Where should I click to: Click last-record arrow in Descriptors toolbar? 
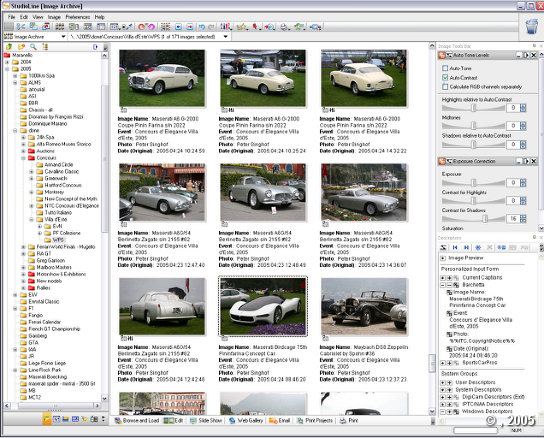pos(466,247)
